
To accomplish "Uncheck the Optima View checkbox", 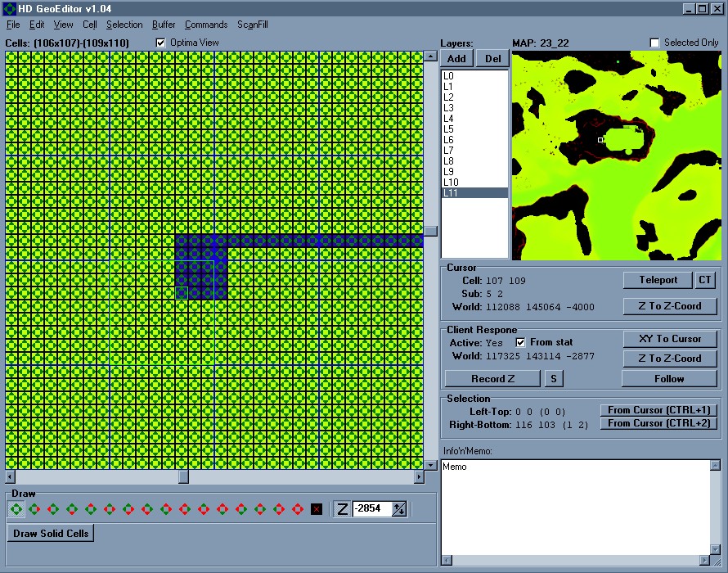I will tap(160, 43).
